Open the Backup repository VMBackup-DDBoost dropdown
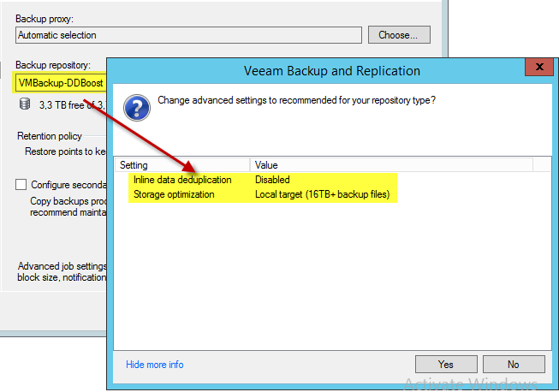This screenshot has height=392, width=559. [58, 83]
